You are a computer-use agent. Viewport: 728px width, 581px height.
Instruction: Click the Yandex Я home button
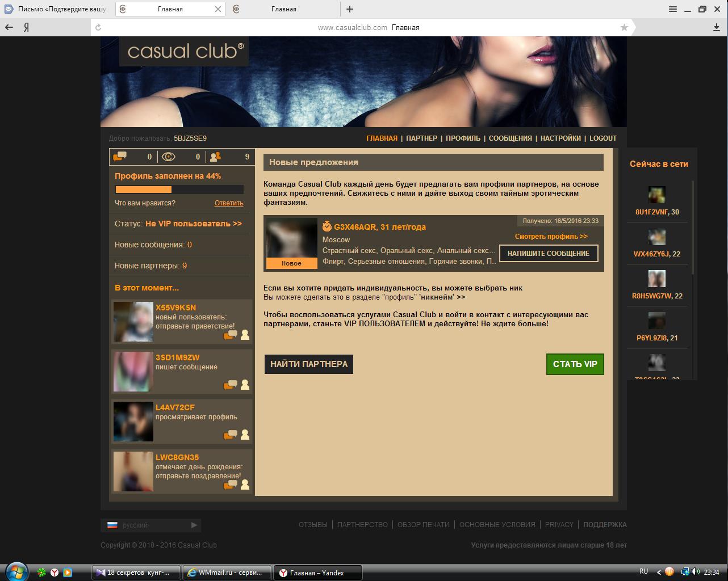pyautogui.click(x=26, y=27)
